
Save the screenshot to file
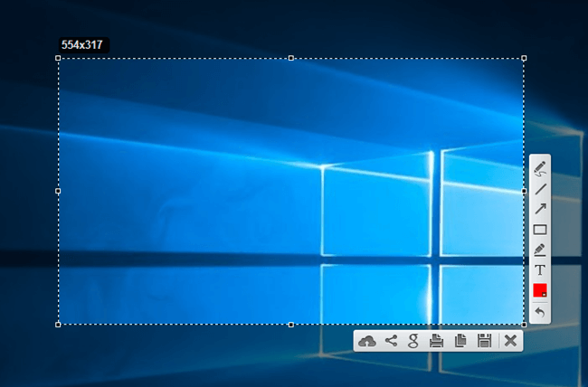coord(485,341)
